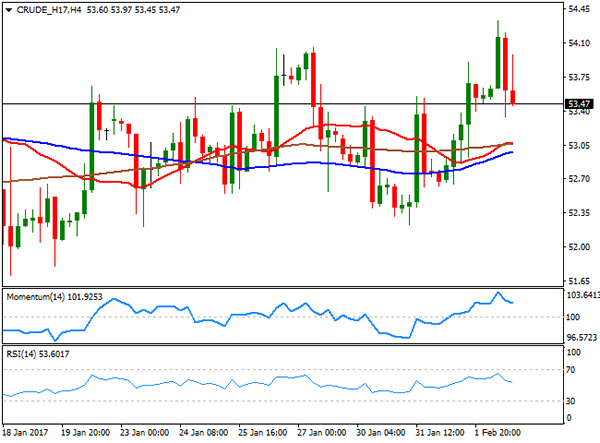Click the 54.45 price axis label

pyautogui.click(x=579, y=10)
